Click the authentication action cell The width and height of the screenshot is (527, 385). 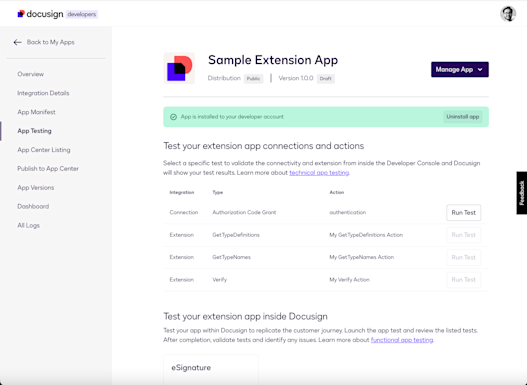(348, 212)
